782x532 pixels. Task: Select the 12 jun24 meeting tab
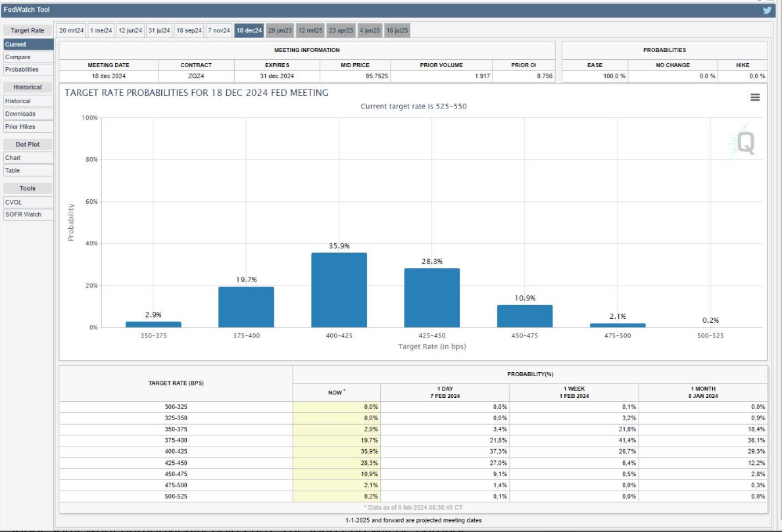(130, 30)
